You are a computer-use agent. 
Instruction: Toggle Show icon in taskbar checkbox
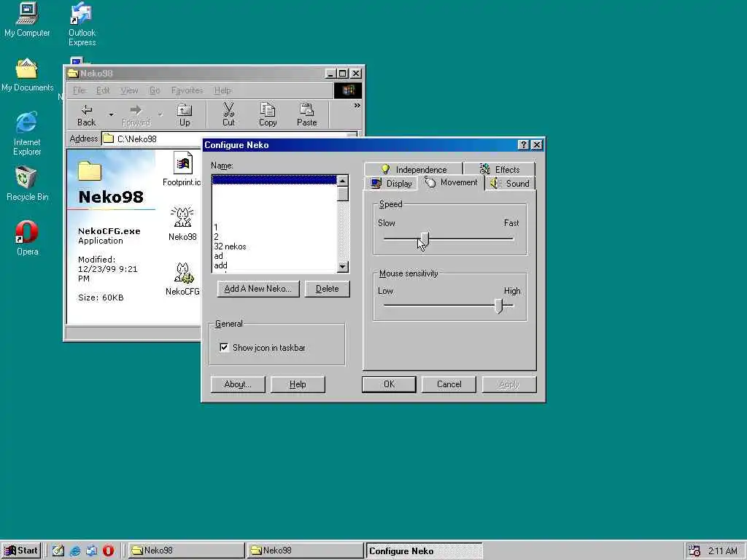[x=224, y=348]
